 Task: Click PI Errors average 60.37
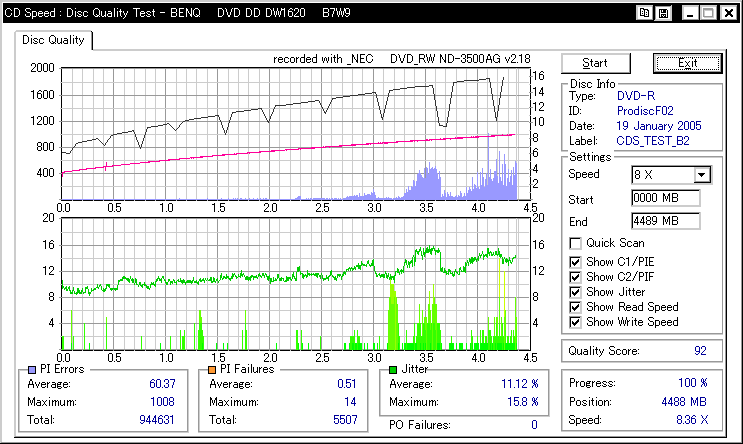pyautogui.click(x=162, y=384)
